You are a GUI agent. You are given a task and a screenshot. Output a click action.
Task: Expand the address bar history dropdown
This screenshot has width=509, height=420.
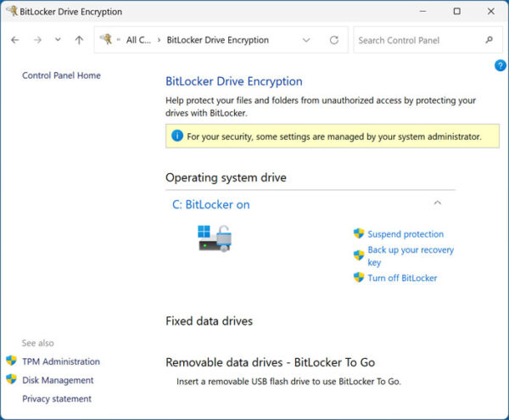pyautogui.click(x=306, y=40)
